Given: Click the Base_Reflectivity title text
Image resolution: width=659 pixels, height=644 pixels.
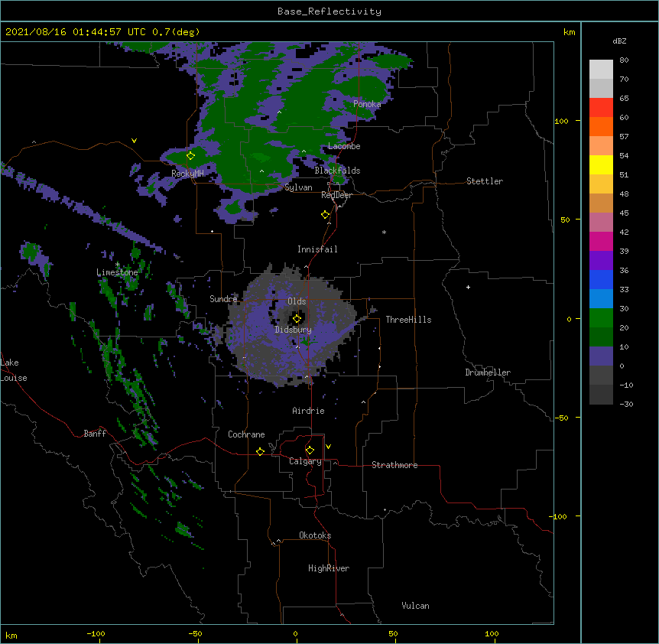Looking at the screenshot, I should [329, 11].
